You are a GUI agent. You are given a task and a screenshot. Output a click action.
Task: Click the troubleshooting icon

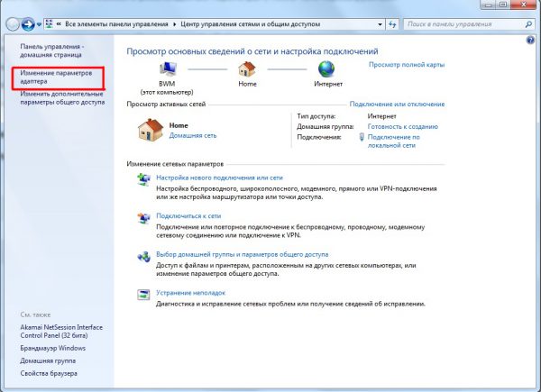coord(143,295)
